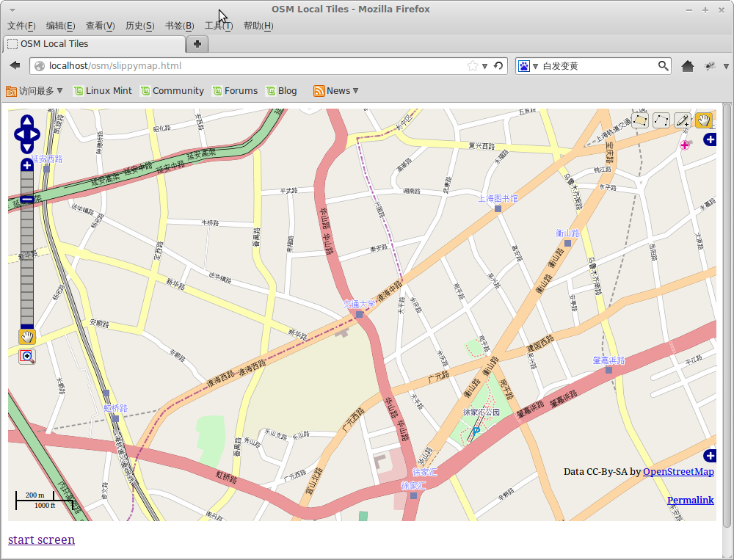Expand the layer switcher with the blue plus
This screenshot has width=734, height=560.
click(x=709, y=139)
